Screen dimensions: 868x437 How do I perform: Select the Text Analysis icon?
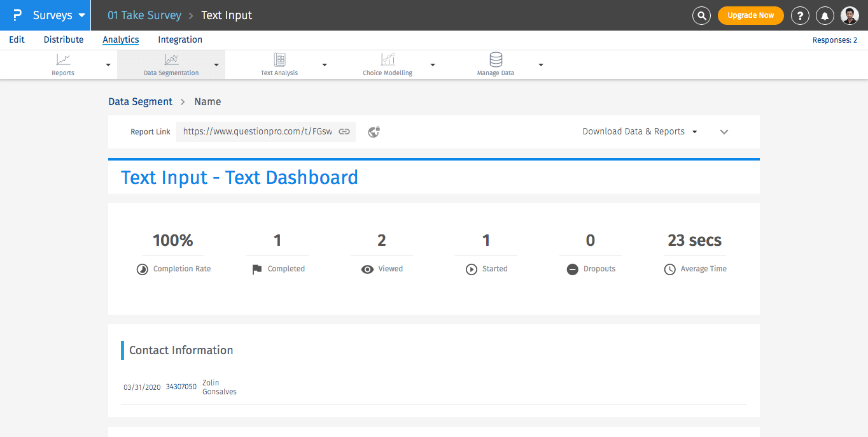pyautogui.click(x=279, y=60)
